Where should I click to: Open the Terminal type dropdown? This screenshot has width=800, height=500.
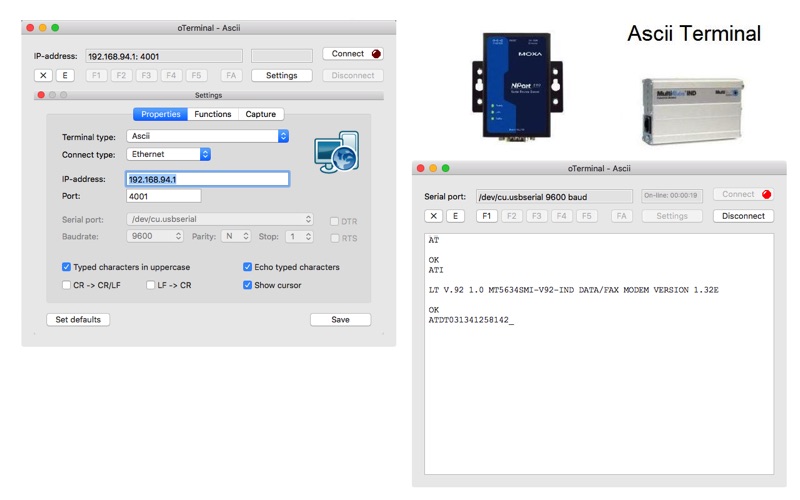click(x=208, y=136)
